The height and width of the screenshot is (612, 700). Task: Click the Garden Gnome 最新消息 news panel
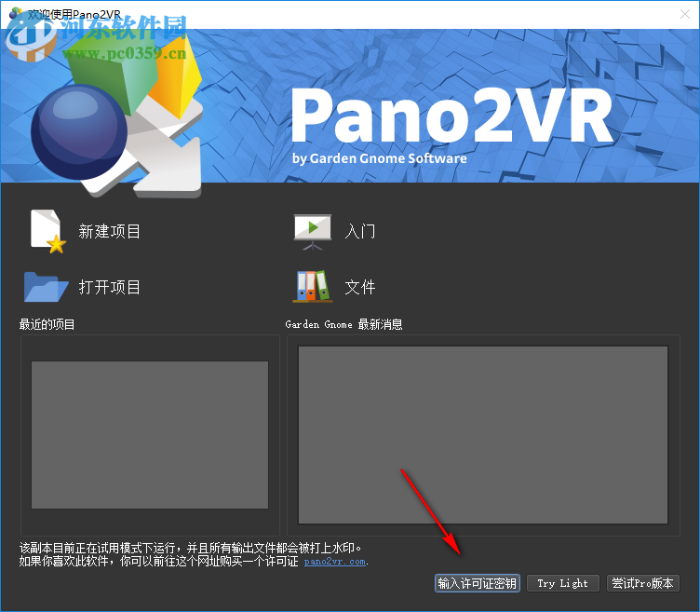coord(483,435)
